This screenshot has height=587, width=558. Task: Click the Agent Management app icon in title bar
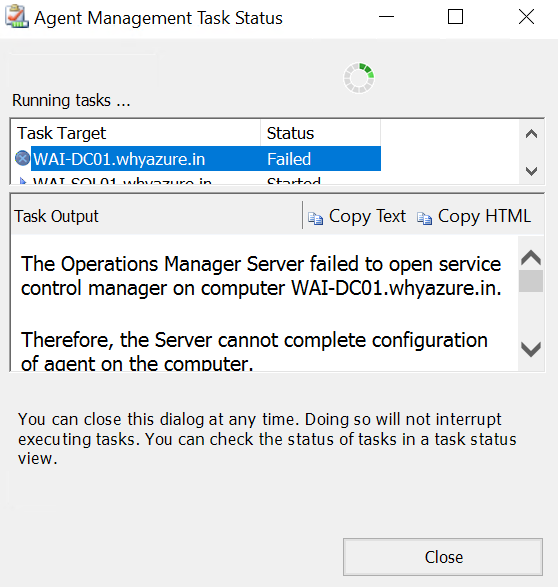click(17, 17)
